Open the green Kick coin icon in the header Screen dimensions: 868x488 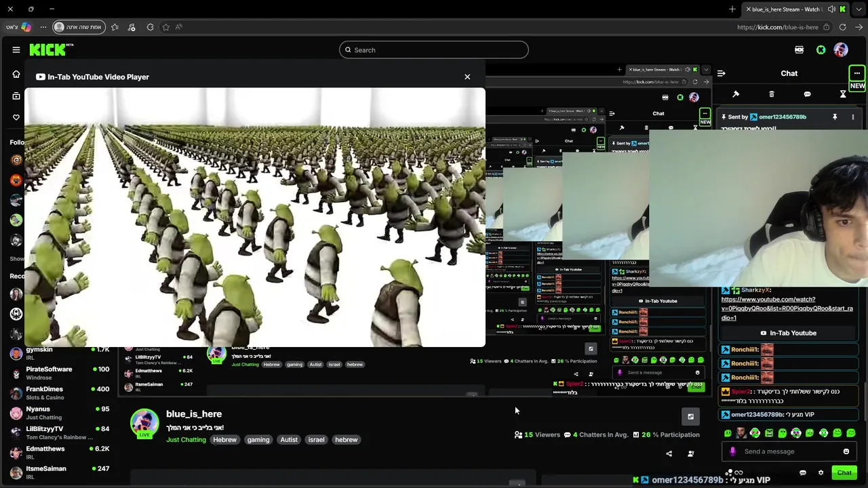coord(821,49)
